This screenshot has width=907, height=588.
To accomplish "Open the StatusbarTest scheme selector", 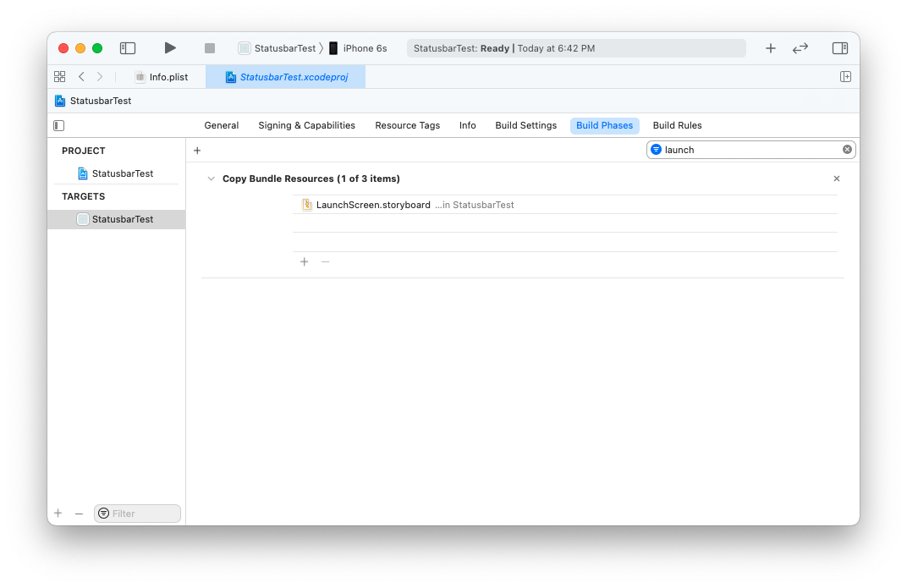I will point(277,48).
